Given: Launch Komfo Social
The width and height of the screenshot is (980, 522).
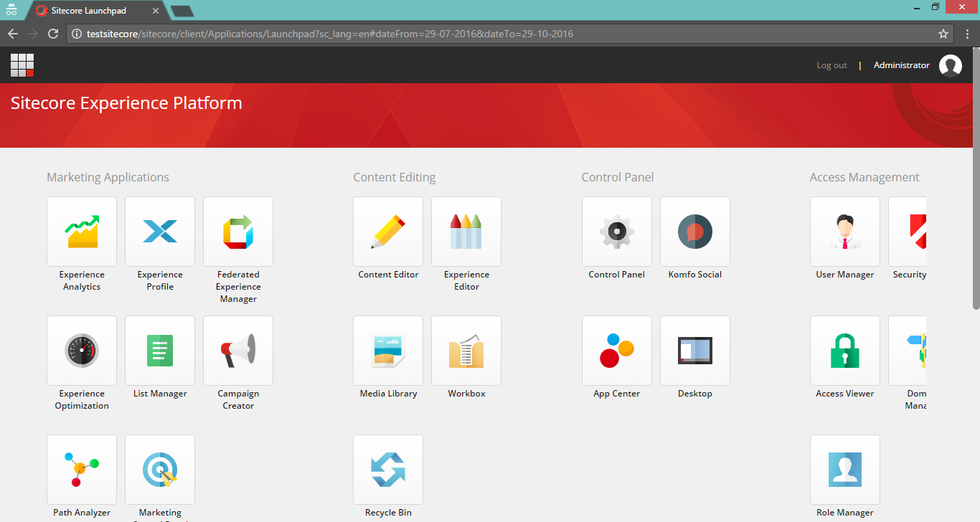Looking at the screenshot, I should click(x=695, y=232).
